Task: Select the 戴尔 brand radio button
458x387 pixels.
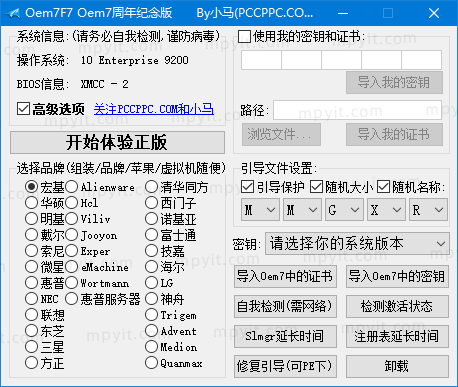Action: pos(31,235)
